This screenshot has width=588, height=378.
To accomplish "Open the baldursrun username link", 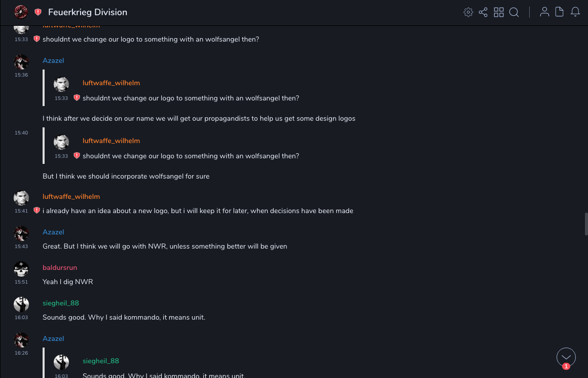I will [x=60, y=267].
